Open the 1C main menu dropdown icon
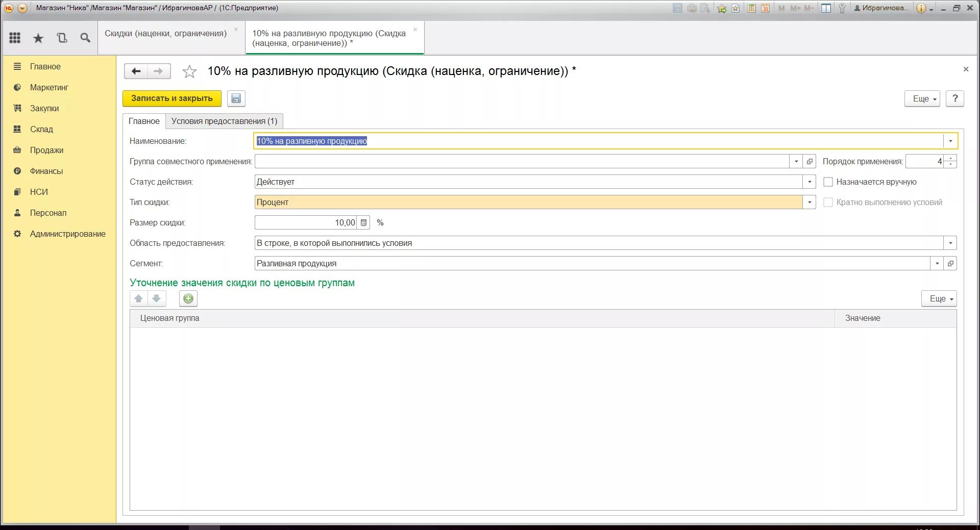Image resolution: width=980 pixels, height=530 pixels. point(22,8)
